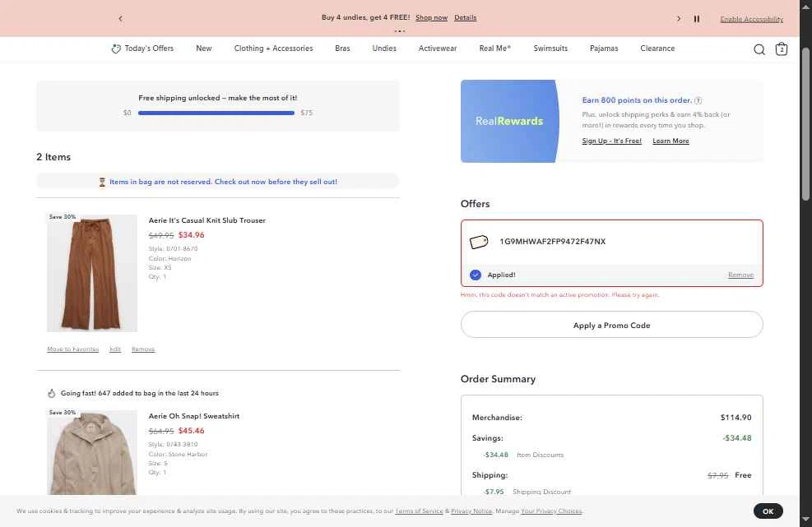Click the $34.96 sale price
Image resolution: width=812 pixels, height=527 pixels.
[x=192, y=235]
